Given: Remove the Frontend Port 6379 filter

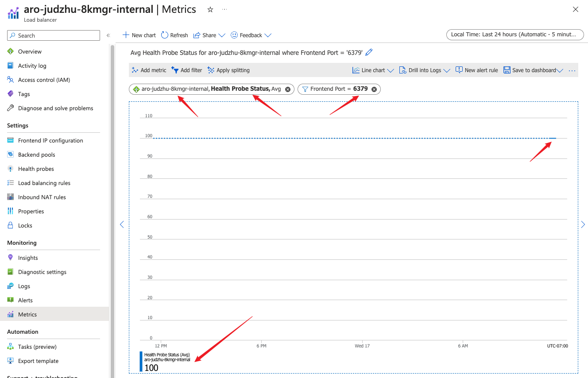Looking at the screenshot, I should pyautogui.click(x=374, y=89).
